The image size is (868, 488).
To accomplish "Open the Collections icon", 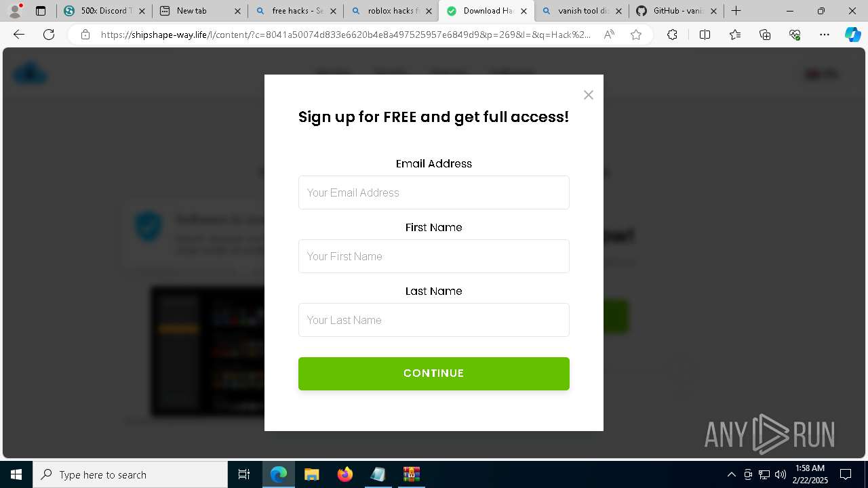I will [765, 35].
